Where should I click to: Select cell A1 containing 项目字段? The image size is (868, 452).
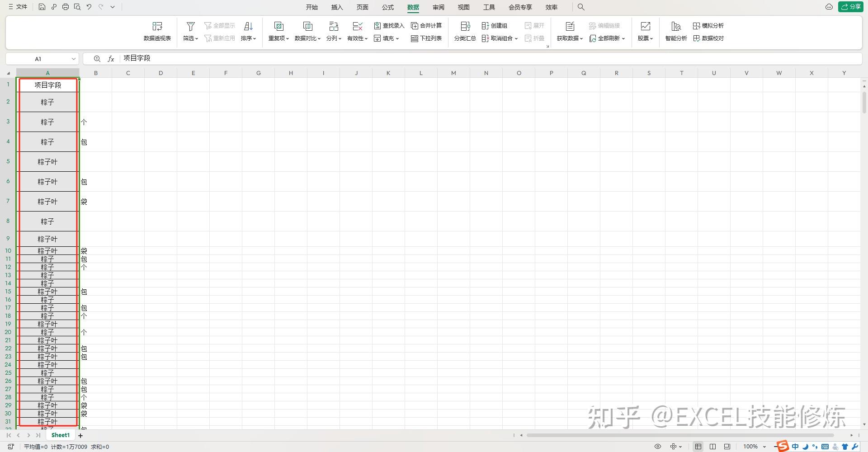point(47,85)
